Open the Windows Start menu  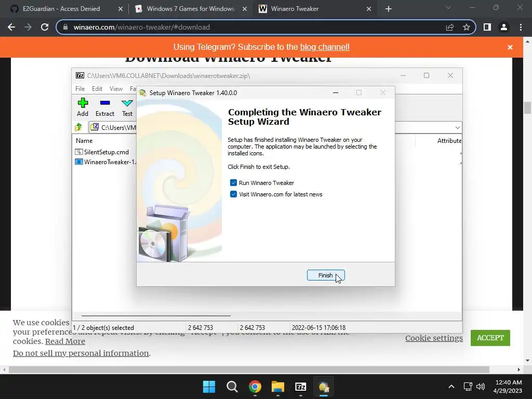click(209, 387)
